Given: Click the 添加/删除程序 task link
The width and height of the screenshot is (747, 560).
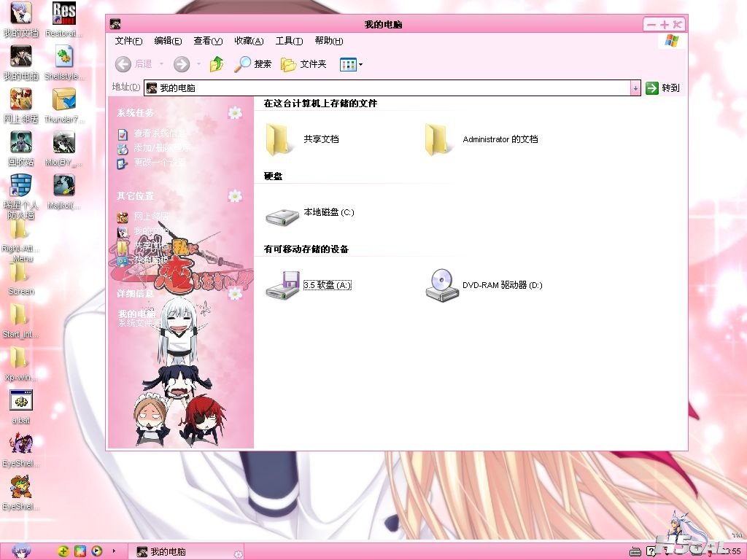Looking at the screenshot, I should point(153,148).
